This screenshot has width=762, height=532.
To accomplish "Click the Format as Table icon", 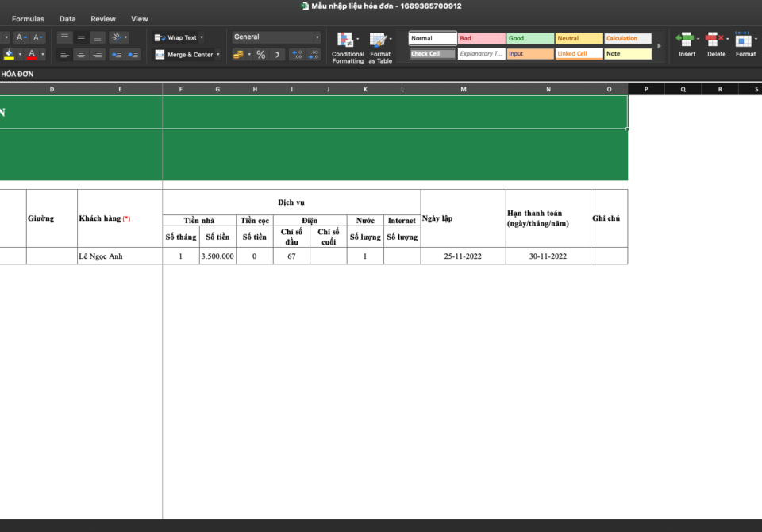I will [379, 47].
